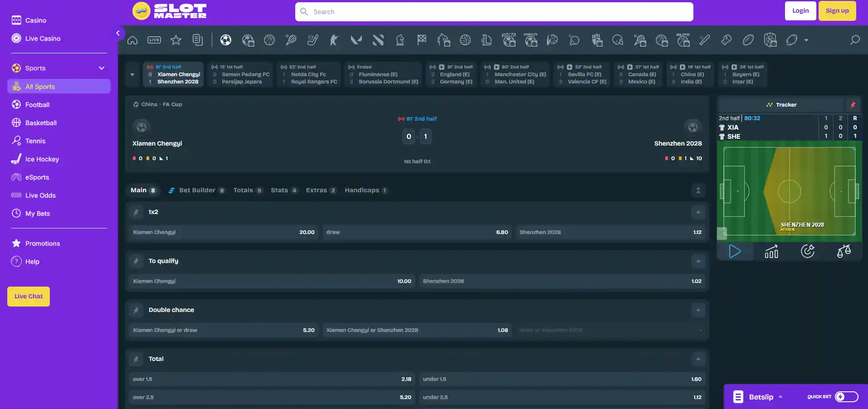The image size is (868, 409).
Task: Collapse all markets with double arrow
Action: click(698, 190)
